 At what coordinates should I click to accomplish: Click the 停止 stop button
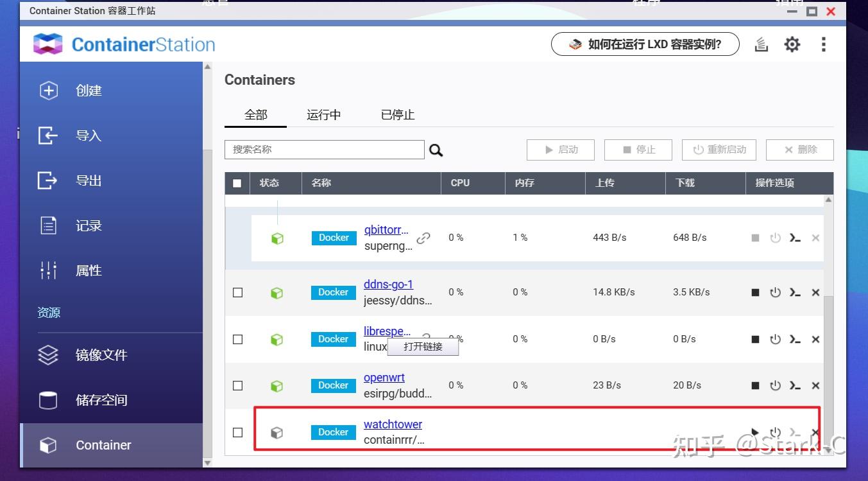(x=638, y=150)
